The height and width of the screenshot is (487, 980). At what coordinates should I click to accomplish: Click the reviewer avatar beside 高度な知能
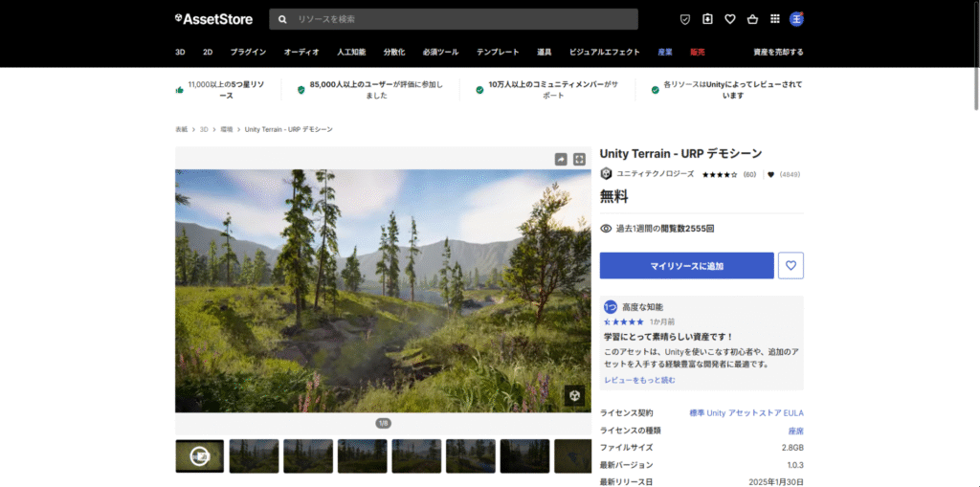point(610,307)
